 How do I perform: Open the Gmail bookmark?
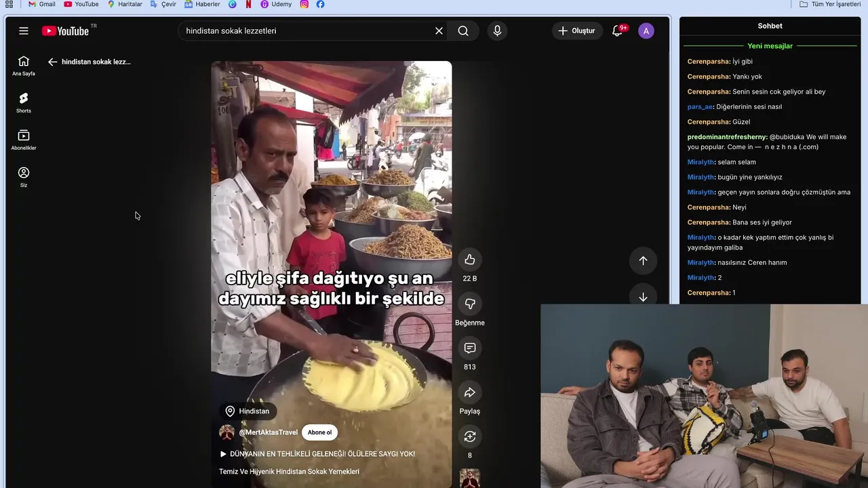pos(41,4)
